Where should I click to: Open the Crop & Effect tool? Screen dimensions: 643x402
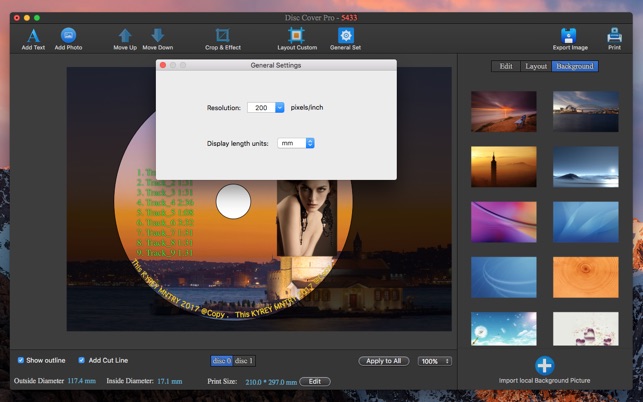(222, 36)
